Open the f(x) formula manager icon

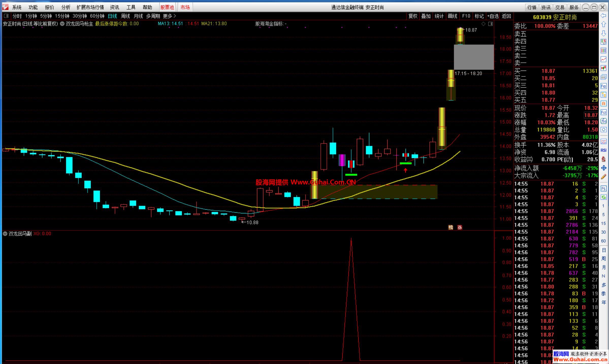pos(603,121)
